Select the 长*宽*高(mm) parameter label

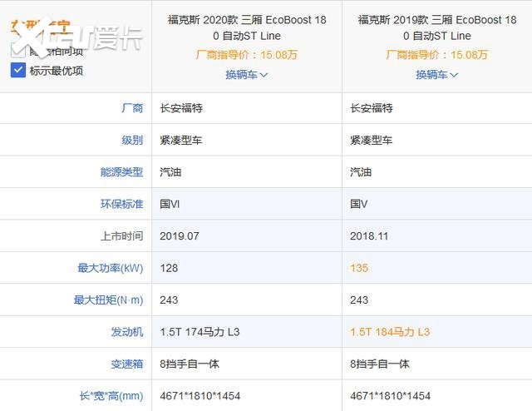111,396
